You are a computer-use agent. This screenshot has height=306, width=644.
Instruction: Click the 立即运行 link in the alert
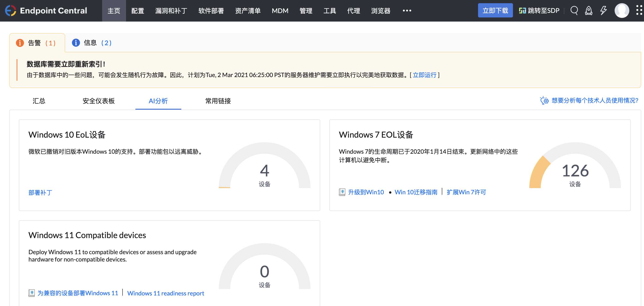tap(425, 75)
